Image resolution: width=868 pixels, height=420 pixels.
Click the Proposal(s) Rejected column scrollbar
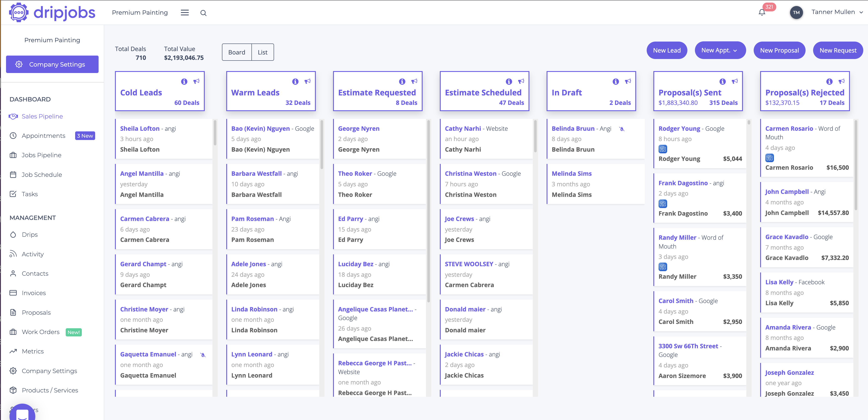pyautogui.click(x=856, y=165)
